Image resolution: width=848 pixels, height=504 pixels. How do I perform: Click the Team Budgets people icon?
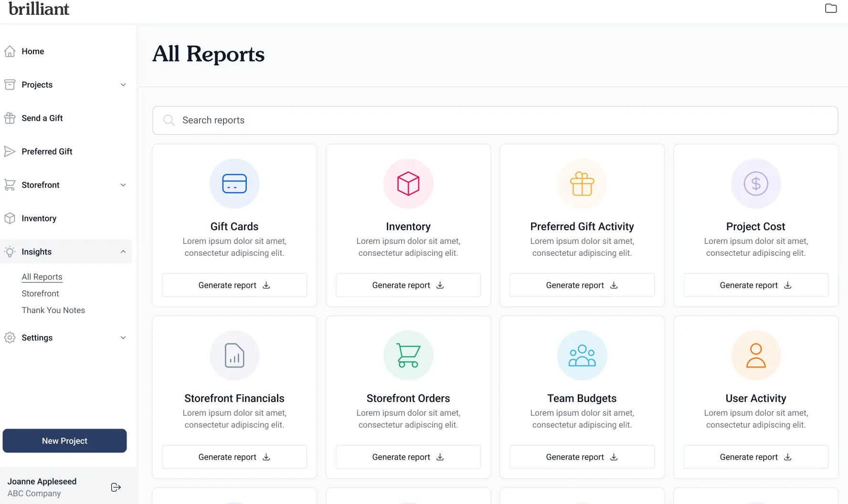[x=582, y=356]
